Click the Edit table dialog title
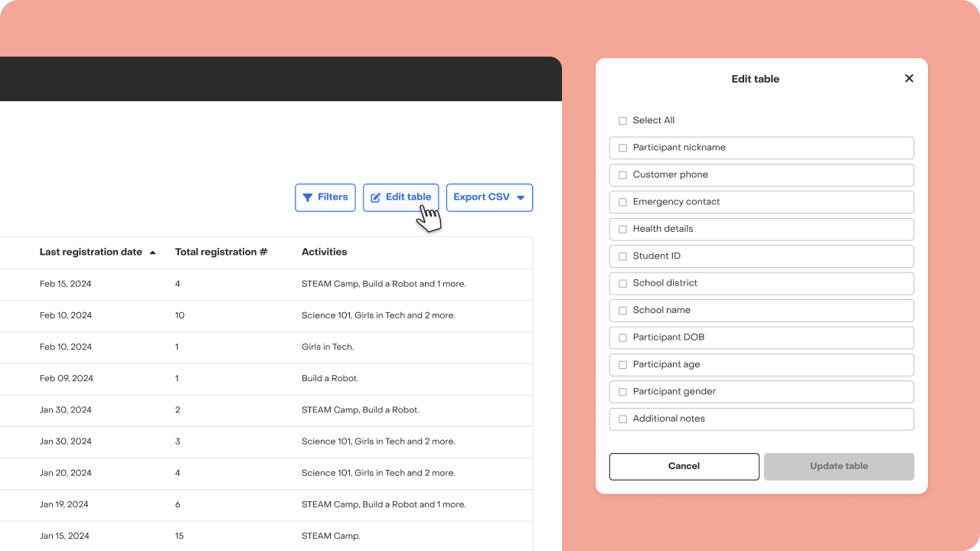 pyautogui.click(x=756, y=79)
